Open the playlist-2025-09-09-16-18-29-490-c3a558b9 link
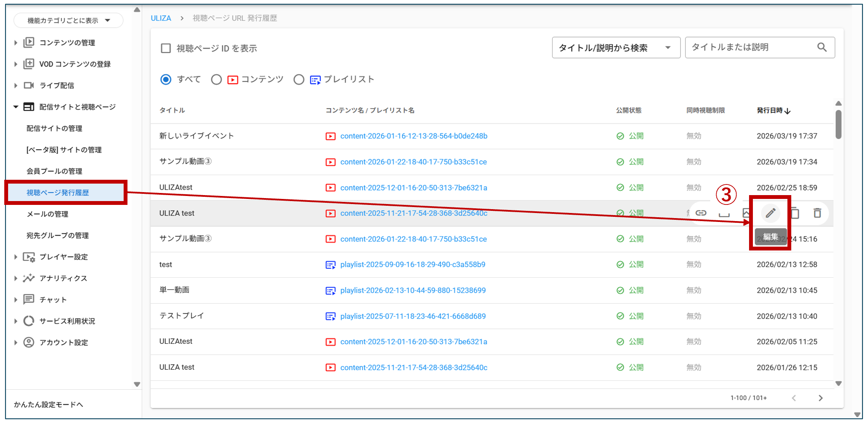 pyautogui.click(x=412, y=265)
